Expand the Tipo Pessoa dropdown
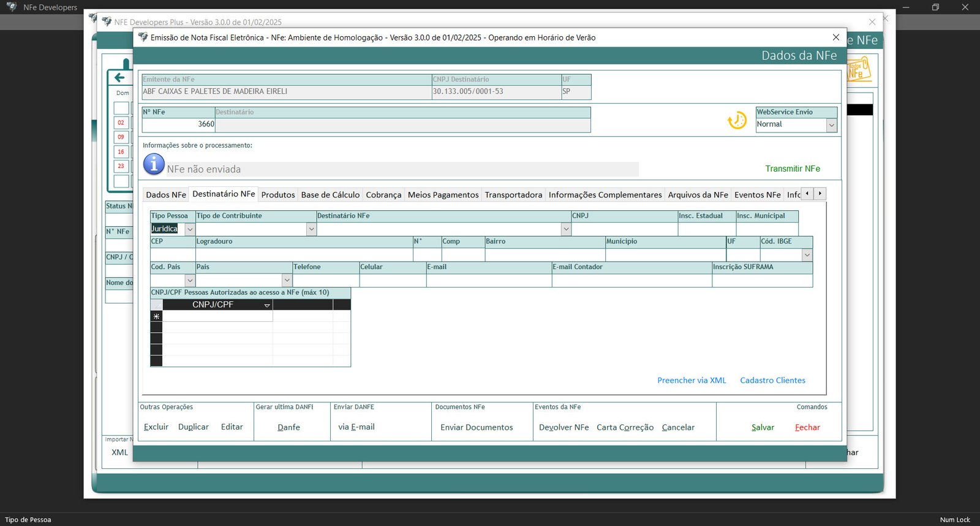Screen dimensions: 980x526 [190, 229]
